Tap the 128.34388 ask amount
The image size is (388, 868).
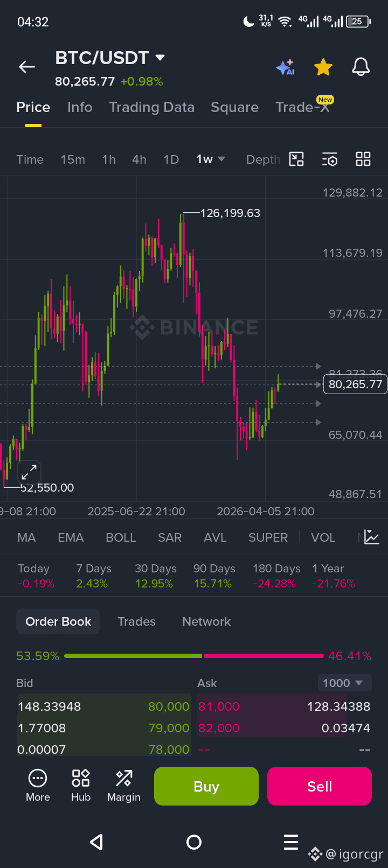pos(338,706)
